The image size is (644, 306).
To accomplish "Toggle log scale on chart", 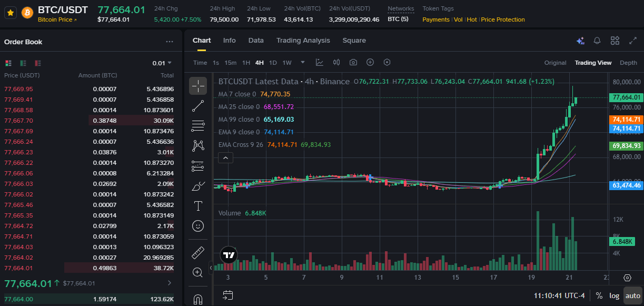I will coord(615,295).
